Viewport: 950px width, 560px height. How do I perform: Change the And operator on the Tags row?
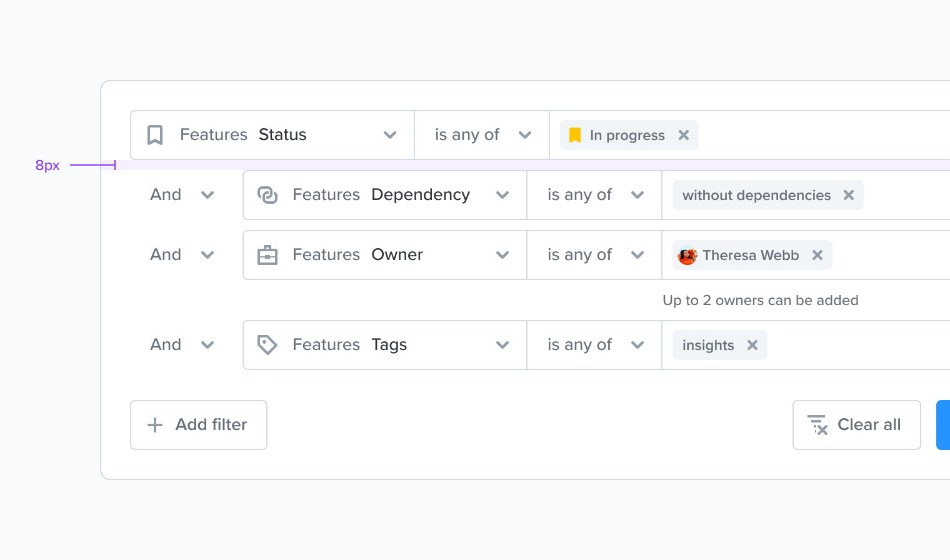coord(182,345)
